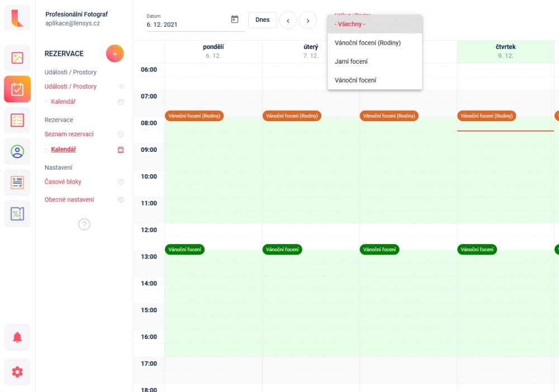Click the help question mark icon
The height and width of the screenshot is (392, 559).
point(84,224)
